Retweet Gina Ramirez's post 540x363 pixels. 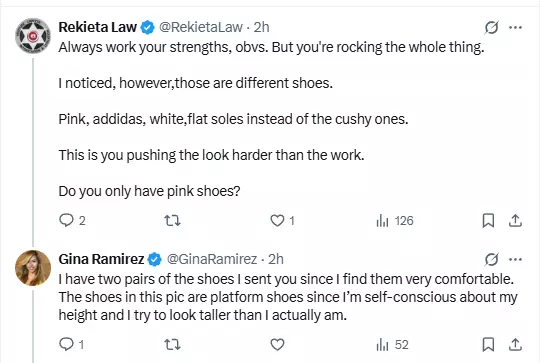pyautogui.click(x=172, y=344)
